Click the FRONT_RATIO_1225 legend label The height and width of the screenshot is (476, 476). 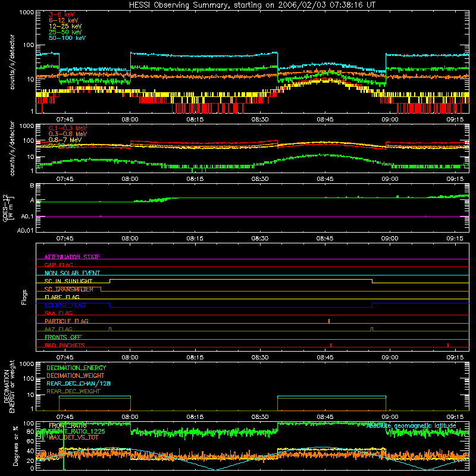77,431
